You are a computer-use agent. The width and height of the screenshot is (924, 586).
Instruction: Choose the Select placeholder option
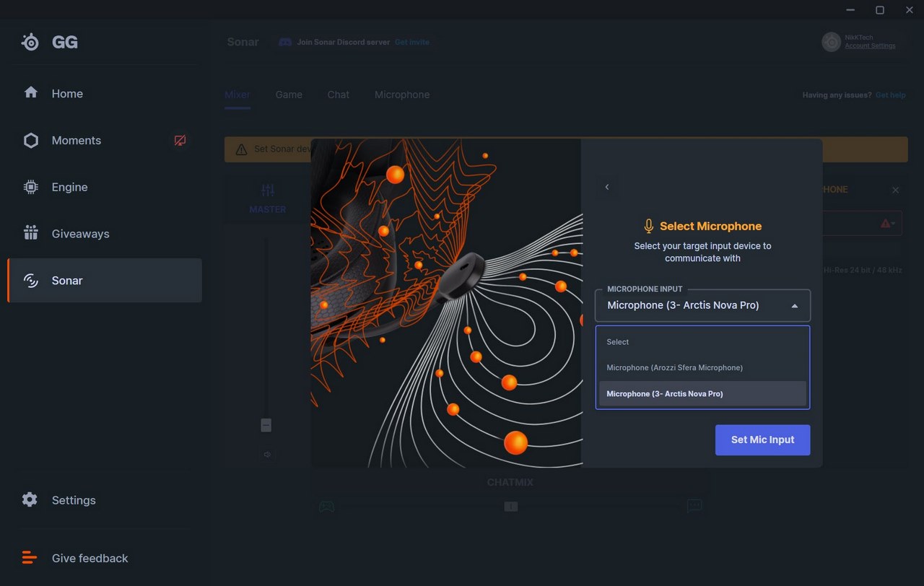pyautogui.click(x=702, y=342)
